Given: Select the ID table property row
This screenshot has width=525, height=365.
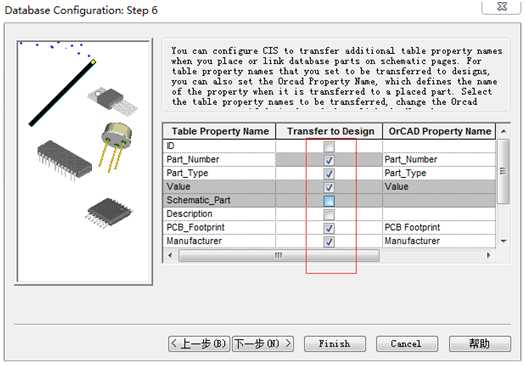Looking at the screenshot, I should (219, 146).
